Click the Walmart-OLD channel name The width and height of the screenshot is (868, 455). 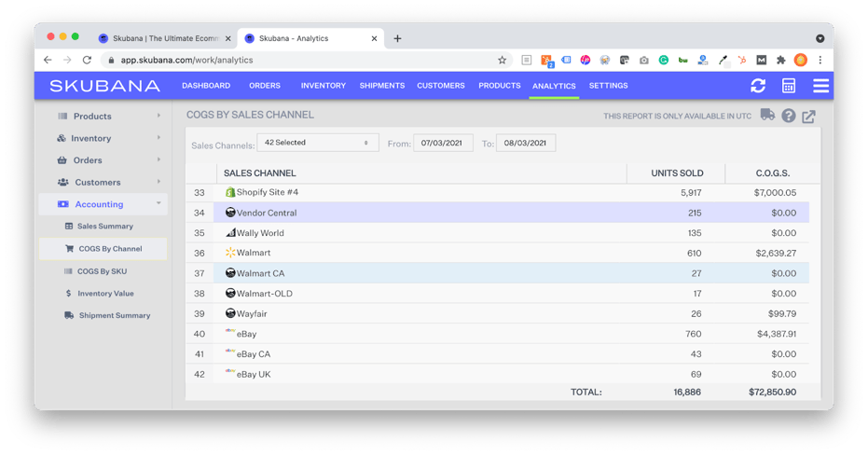(265, 294)
